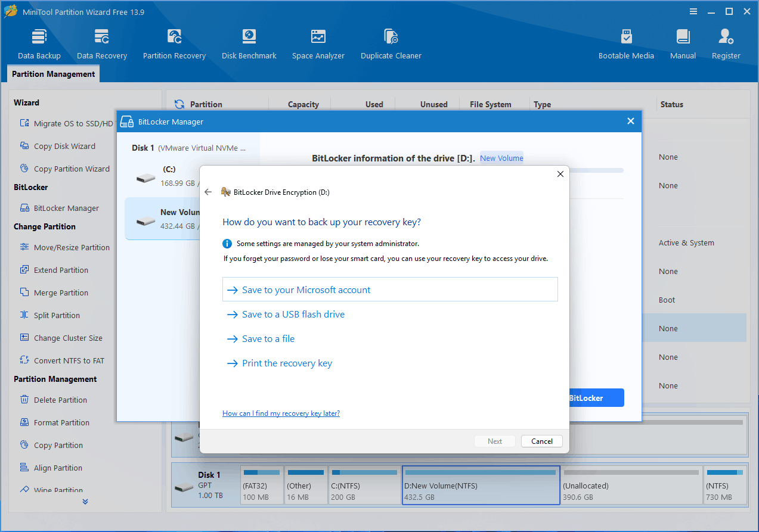Click the 'Active & System' status cell
This screenshot has width=759, height=532.
(x=686, y=242)
